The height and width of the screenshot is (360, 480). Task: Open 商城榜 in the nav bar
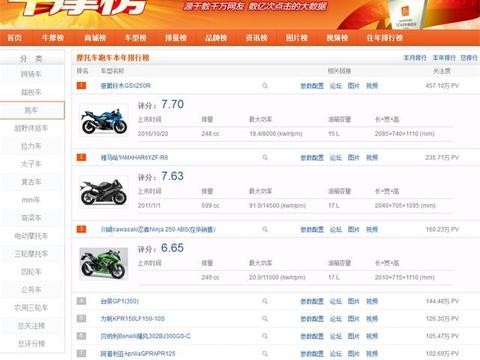click(x=95, y=38)
